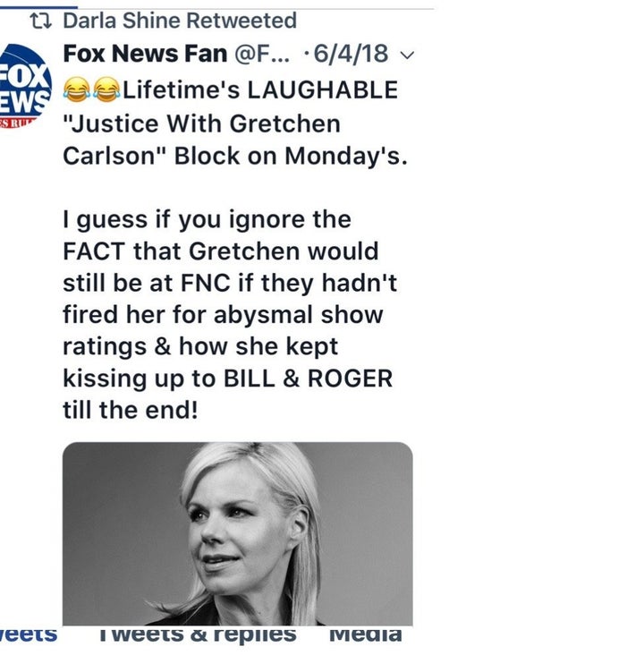Select the partially visible Tweets tab
Viewport: 644px width, 655px height.
[29, 634]
